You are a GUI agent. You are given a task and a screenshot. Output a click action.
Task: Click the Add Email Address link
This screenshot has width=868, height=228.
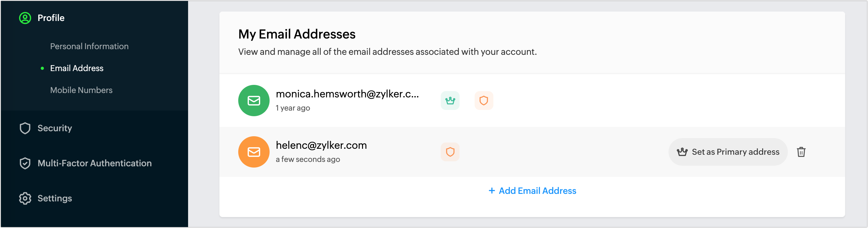pos(532,191)
